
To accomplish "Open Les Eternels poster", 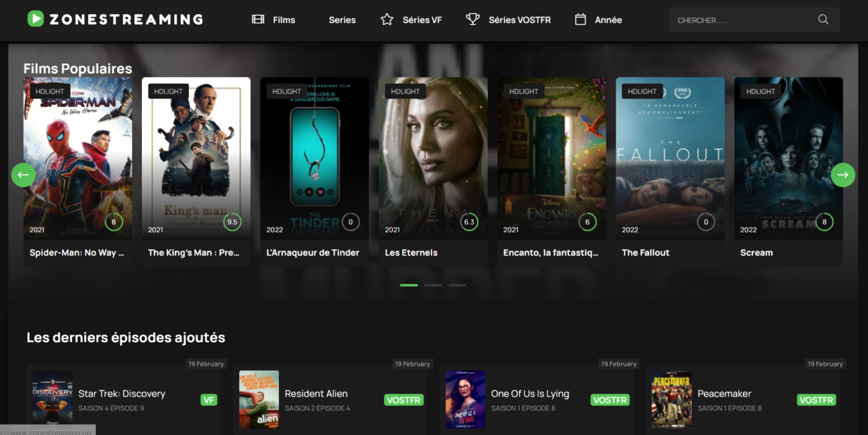I will tap(433, 158).
